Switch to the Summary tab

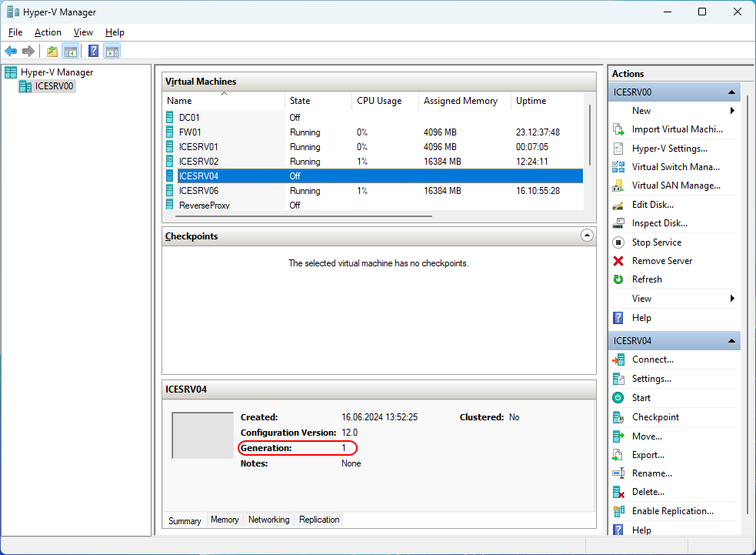click(x=185, y=520)
